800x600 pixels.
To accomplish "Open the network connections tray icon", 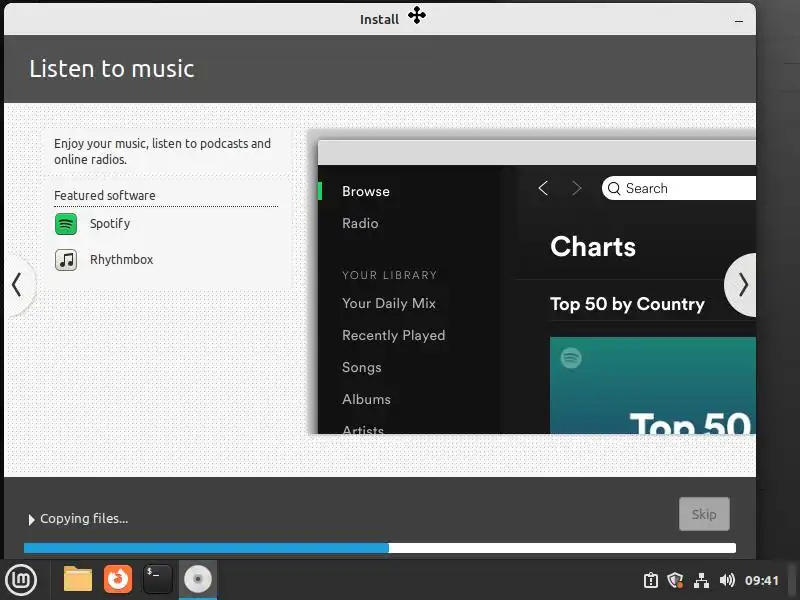I will point(702,580).
